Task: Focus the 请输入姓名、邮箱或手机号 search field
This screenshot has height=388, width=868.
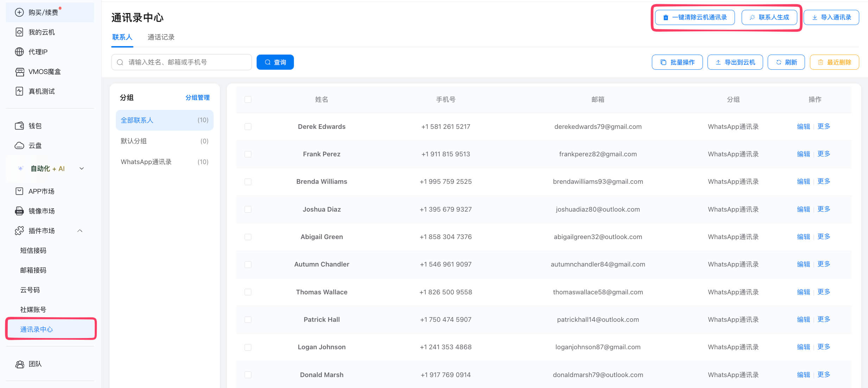Action: tap(182, 62)
